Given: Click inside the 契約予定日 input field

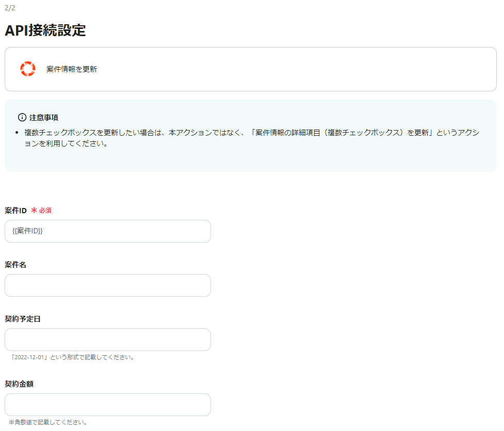Looking at the screenshot, I should tap(107, 340).
